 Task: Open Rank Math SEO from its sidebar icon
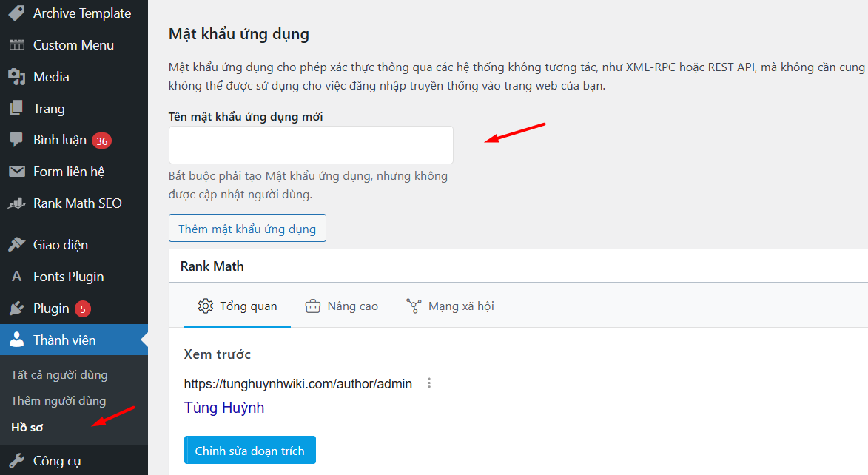click(x=16, y=203)
